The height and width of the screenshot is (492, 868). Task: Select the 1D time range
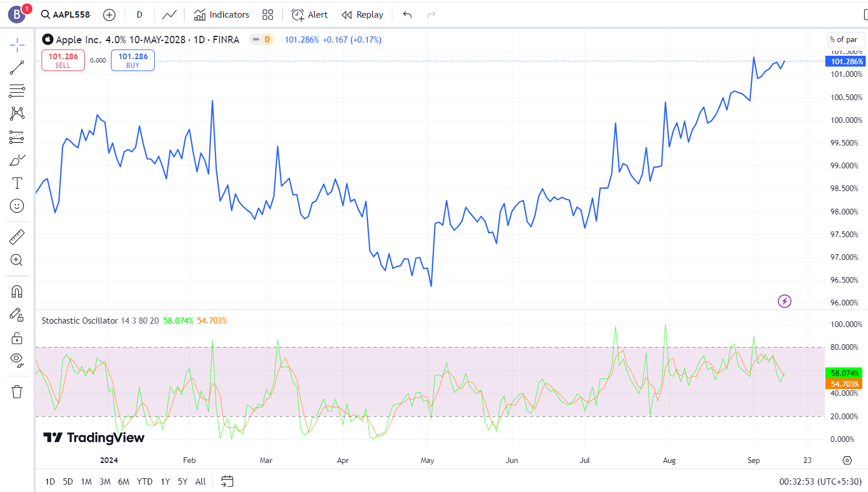click(x=50, y=482)
